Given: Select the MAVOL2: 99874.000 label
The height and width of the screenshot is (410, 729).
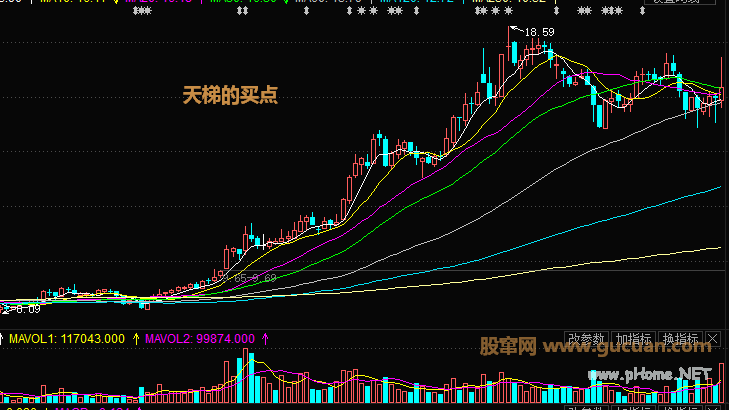Looking at the screenshot, I should [x=200, y=339].
